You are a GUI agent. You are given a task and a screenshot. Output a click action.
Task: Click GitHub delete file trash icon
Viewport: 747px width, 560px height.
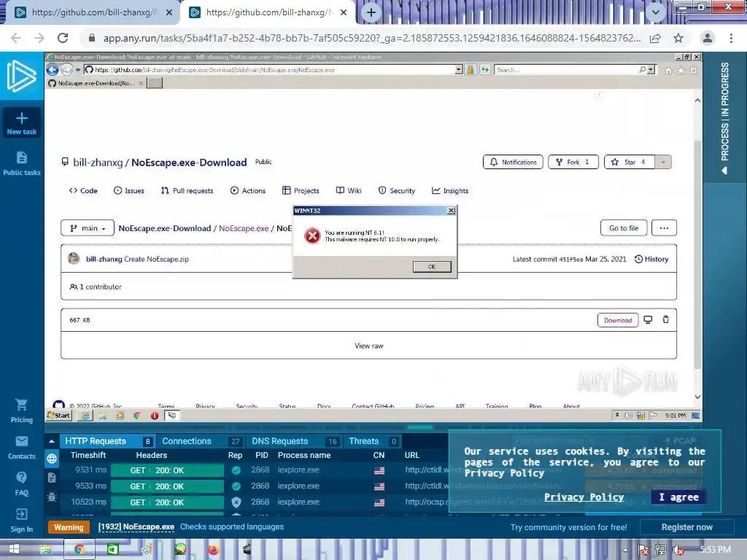tap(665, 319)
